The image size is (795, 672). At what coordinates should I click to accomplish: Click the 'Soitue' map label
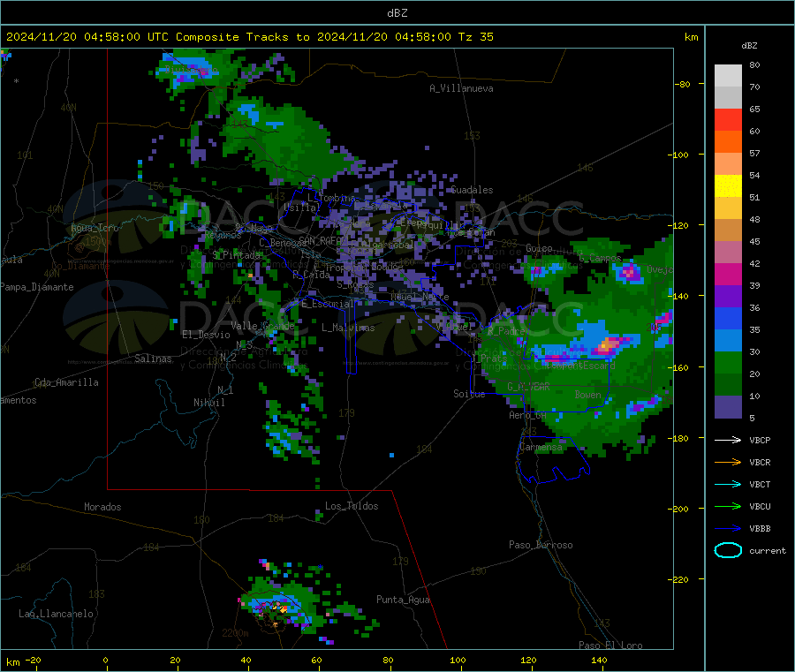click(x=469, y=394)
